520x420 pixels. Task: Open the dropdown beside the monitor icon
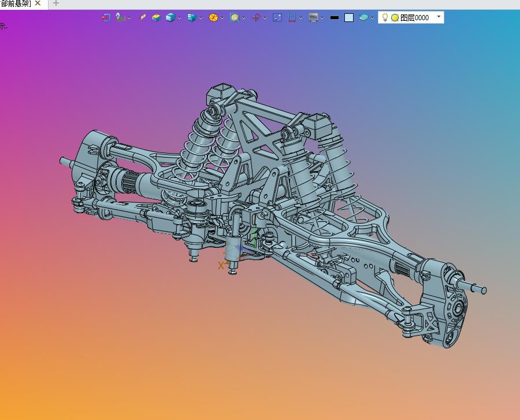322,18
